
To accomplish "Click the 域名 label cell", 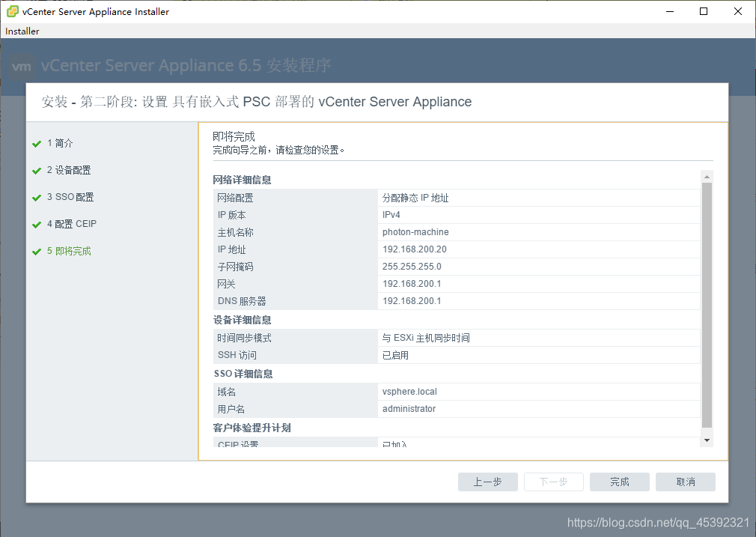I will pyautogui.click(x=296, y=392).
